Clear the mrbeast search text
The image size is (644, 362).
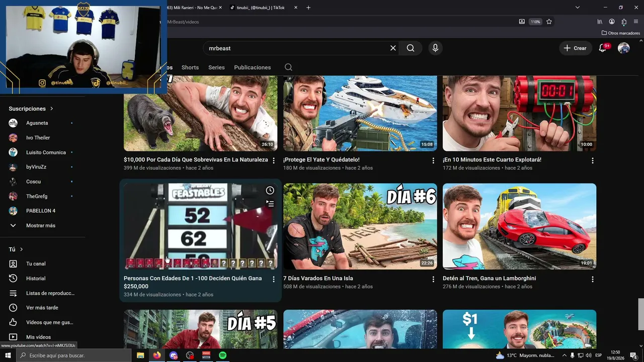[x=393, y=48]
